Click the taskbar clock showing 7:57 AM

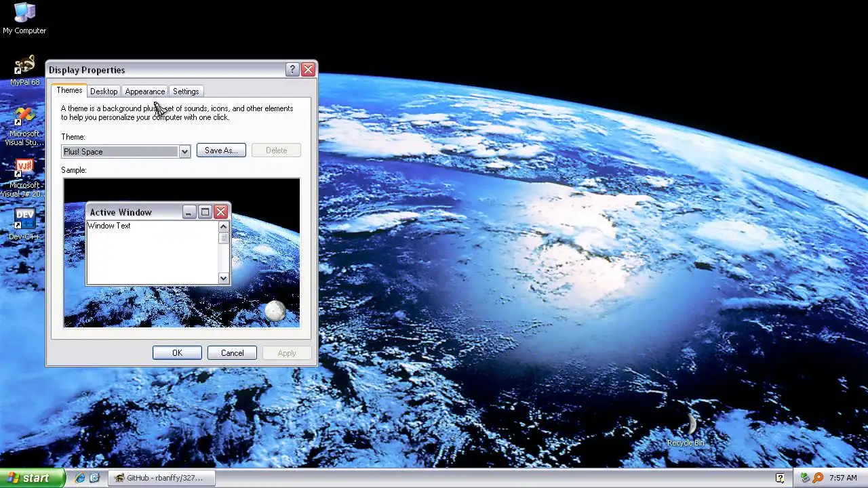[843, 478]
